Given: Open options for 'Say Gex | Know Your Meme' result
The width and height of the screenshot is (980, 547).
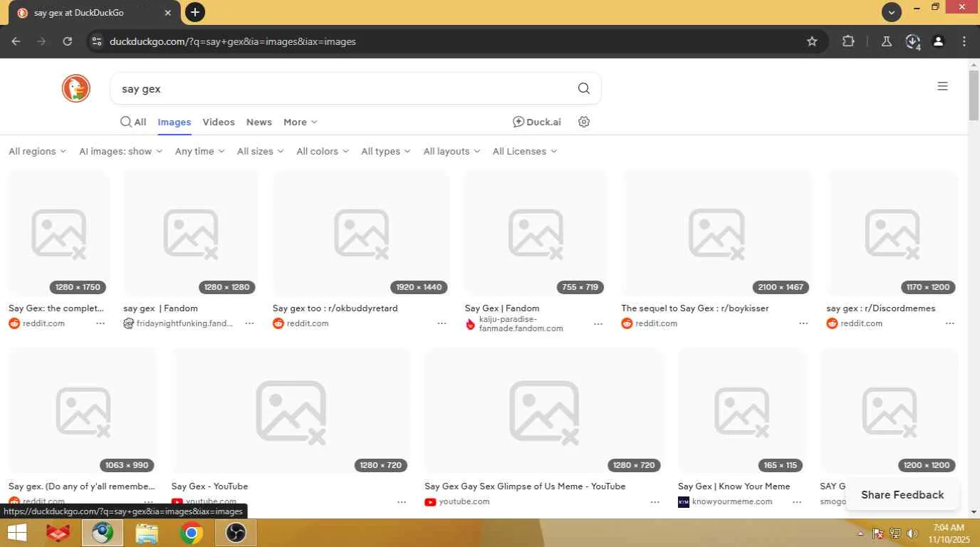Looking at the screenshot, I should click(797, 501).
